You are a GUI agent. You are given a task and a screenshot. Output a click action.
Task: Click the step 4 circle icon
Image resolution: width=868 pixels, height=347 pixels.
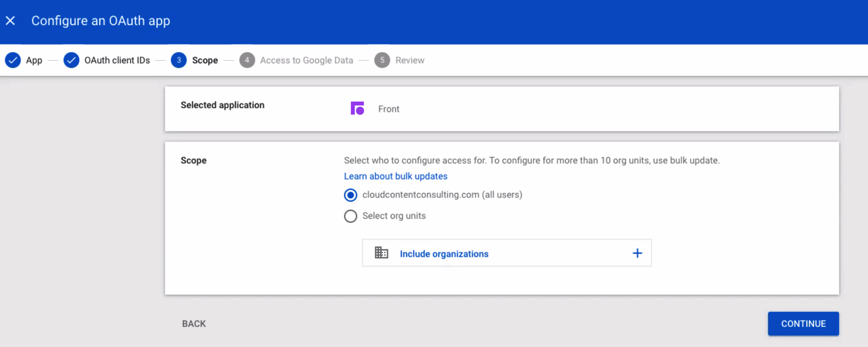247,60
